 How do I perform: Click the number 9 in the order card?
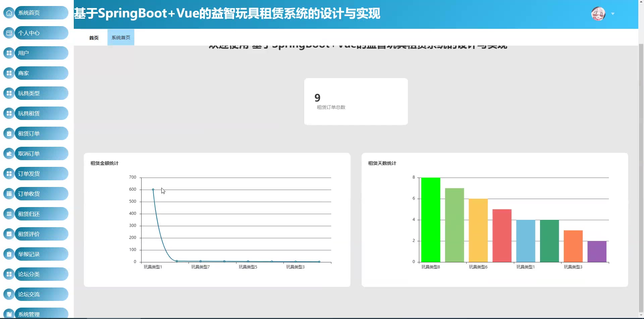(318, 98)
